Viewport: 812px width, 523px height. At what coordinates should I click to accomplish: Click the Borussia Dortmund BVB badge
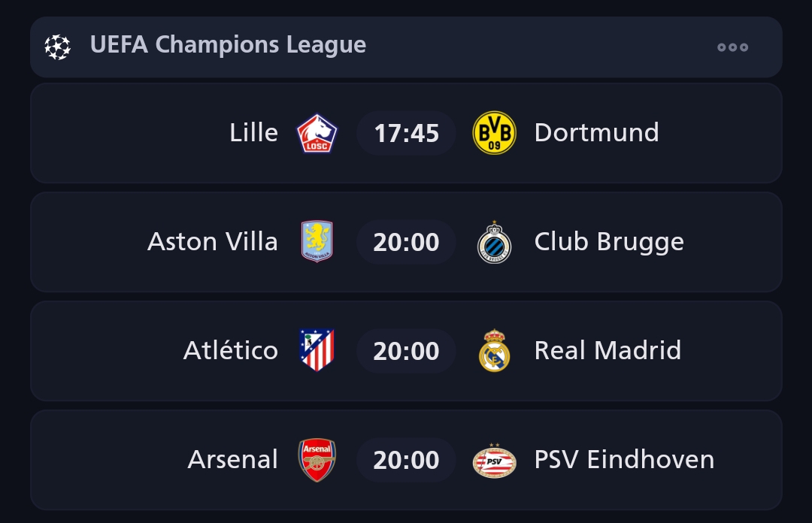point(494,133)
